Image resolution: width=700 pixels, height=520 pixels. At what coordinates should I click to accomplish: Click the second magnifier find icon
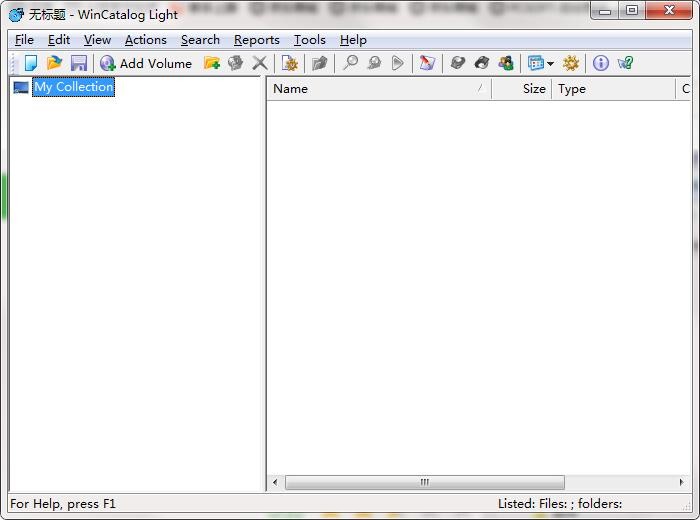coord(374,63)
